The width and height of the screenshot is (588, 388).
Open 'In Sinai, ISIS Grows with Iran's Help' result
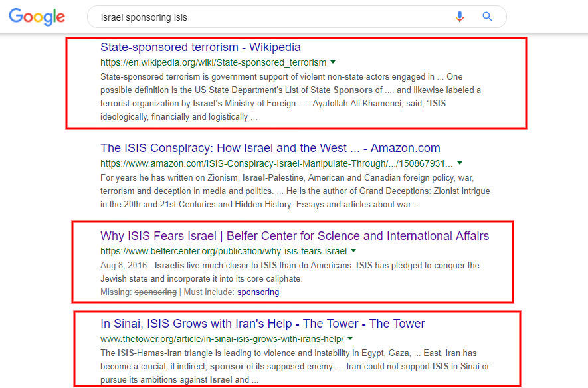[x=262, y=324]
